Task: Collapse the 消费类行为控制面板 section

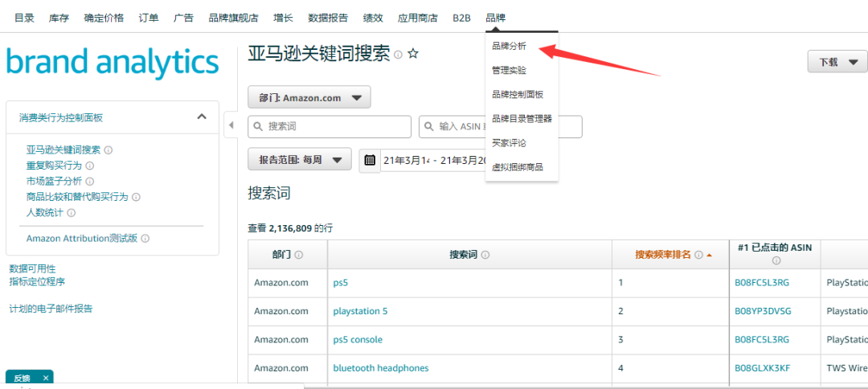Action: [x=202, y=117]
